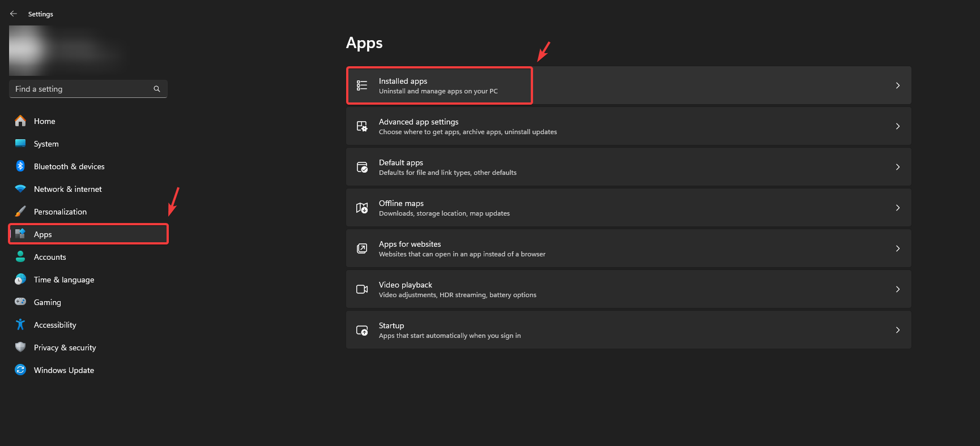
Task: Click the Apps for websites icon
Action: [362, 248]
